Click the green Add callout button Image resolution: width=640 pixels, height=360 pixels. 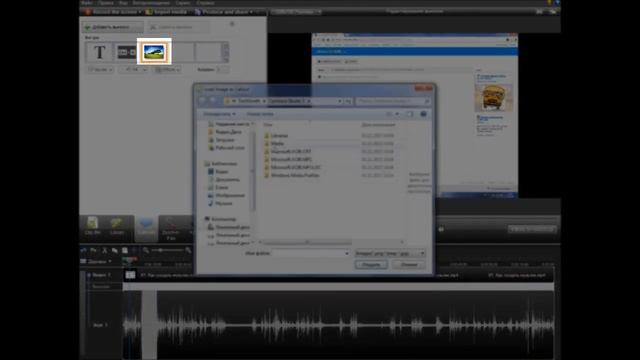tap(113, 27)
